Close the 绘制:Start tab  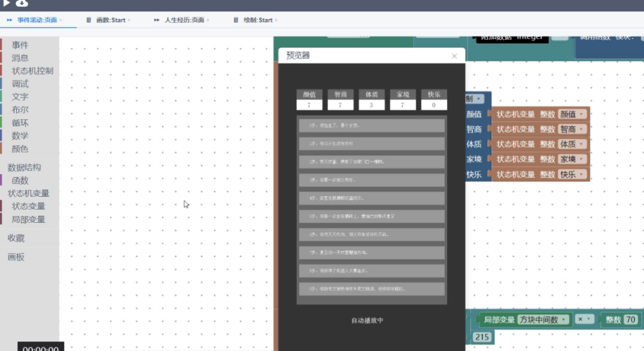coord(276,20)
